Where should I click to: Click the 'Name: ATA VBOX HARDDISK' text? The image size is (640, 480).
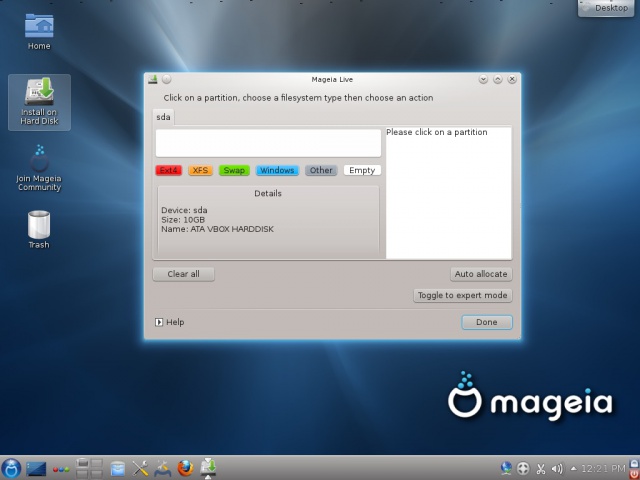pyautogui.click(x=218, y=229)
